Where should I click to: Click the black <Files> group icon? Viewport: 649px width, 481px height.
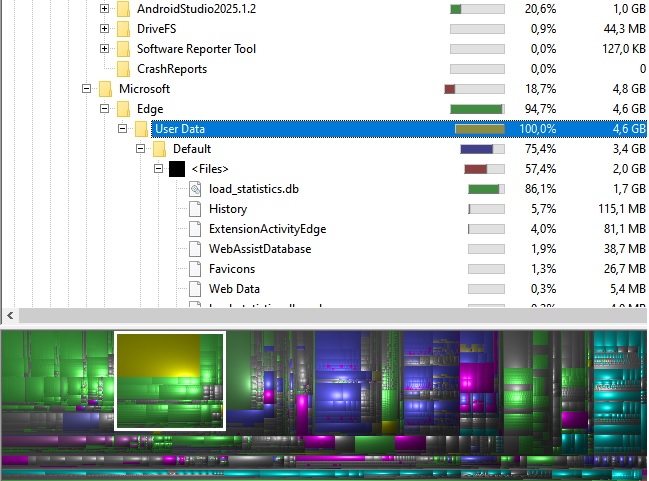pyautogui.click(x=177, y=169)
